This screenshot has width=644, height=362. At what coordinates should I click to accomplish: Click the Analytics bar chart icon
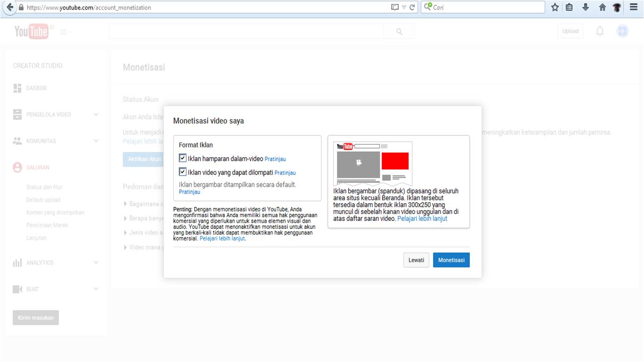tap(17, 263)
